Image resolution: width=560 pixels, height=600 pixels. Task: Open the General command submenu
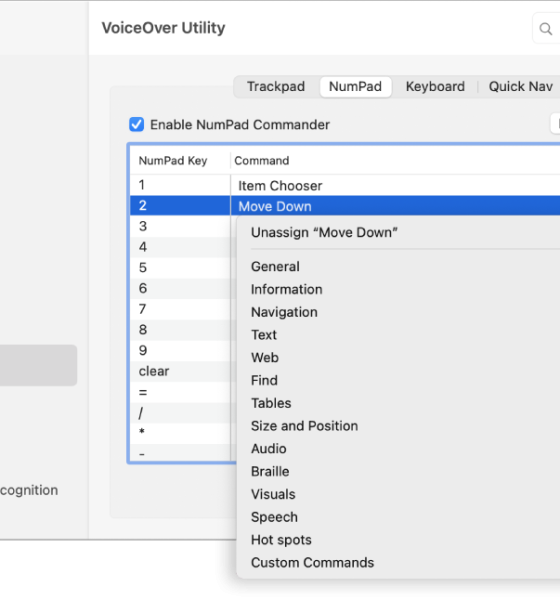click(x=275, y=267)
